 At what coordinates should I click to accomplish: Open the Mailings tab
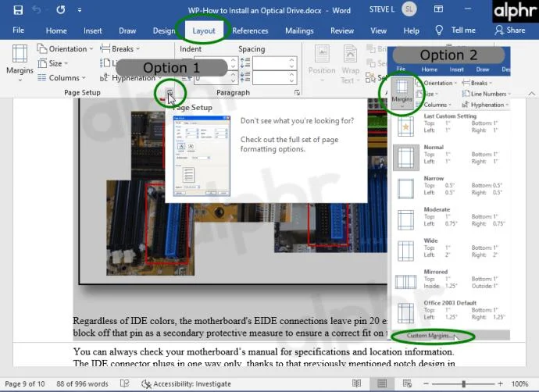[x=299, y=30]
